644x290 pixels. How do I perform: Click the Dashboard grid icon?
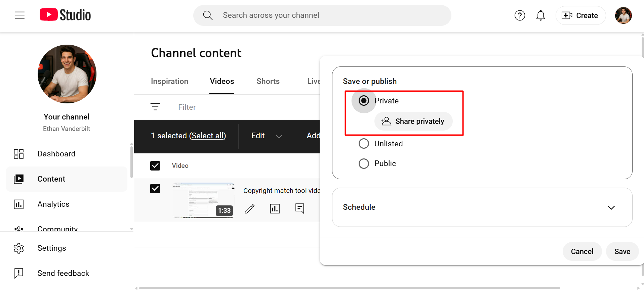[x=19, y=154]
